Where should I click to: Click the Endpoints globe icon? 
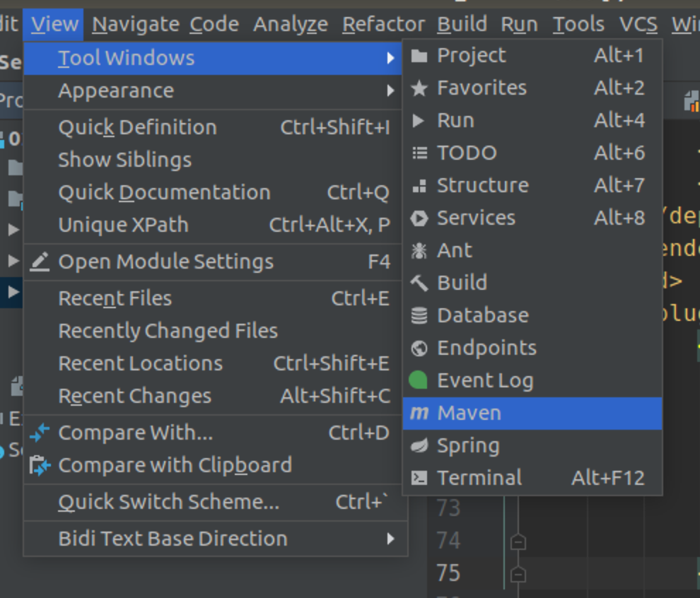[419, 348]
